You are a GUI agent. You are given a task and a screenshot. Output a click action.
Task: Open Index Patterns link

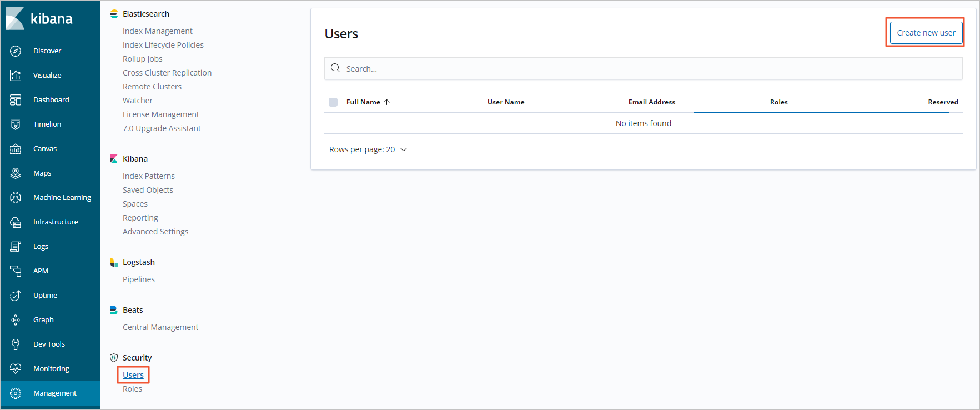pyautogui.click(x=149, y=176)
